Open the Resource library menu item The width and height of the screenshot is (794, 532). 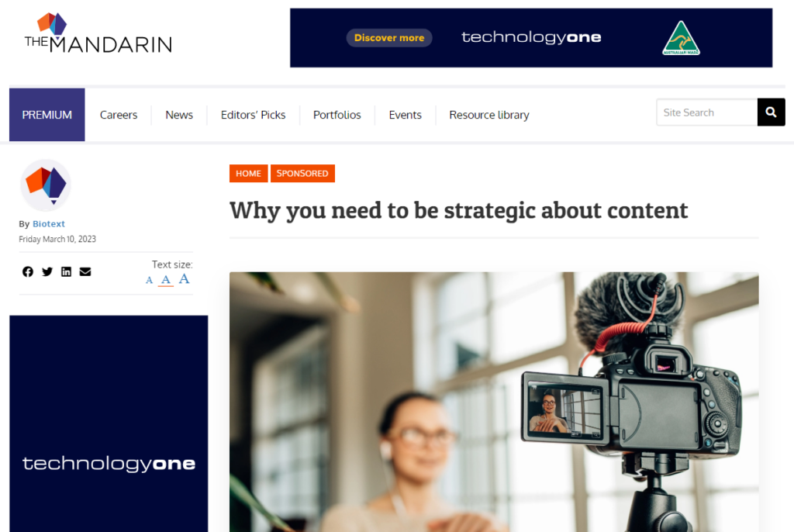click(489, 115)
